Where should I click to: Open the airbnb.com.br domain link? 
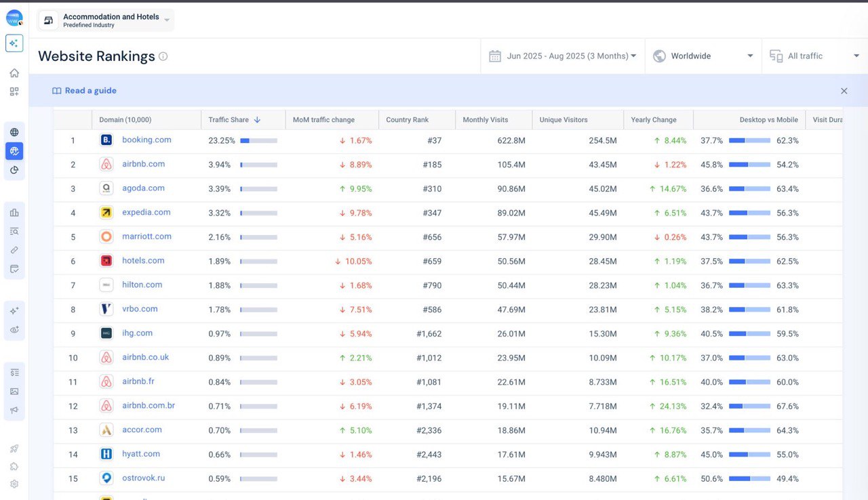149,406
